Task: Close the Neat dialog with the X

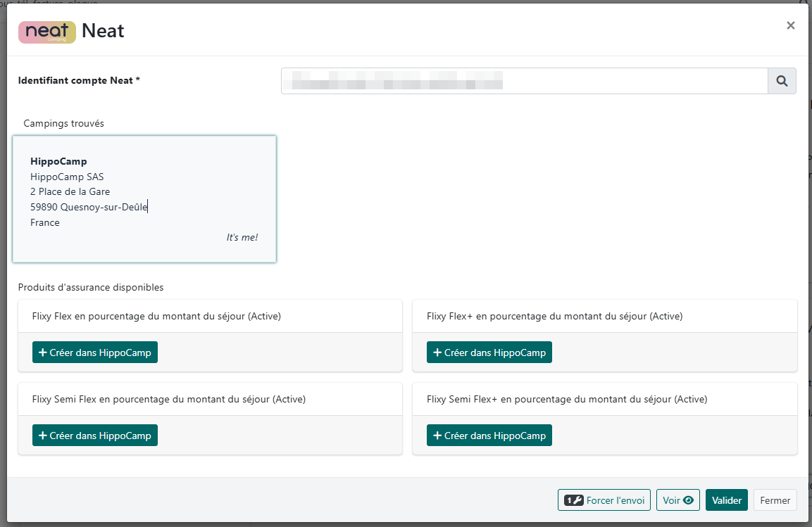Action: 790,26
